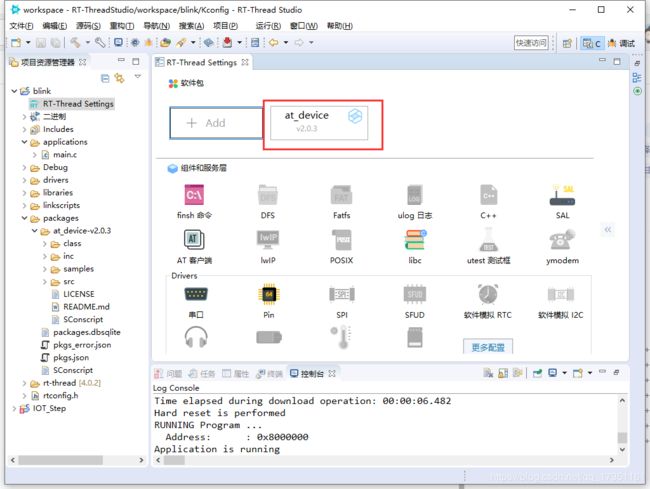This screenshot has width=650, height=489.
Task: Collapse the at_device-v2.0.3 folder
Action: 35,231
